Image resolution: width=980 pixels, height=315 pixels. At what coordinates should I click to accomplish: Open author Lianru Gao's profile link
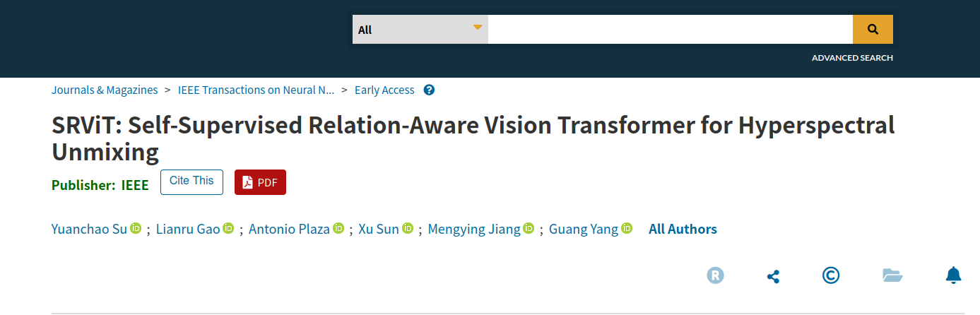tap(188, 229)
